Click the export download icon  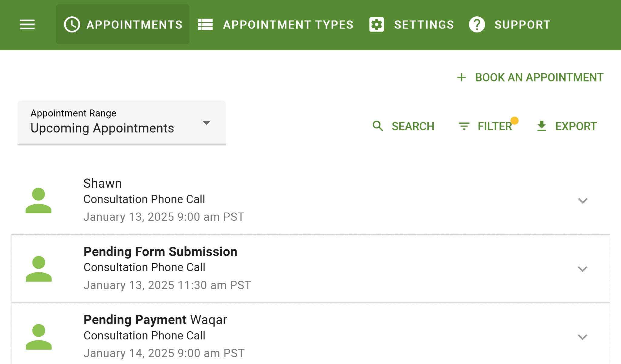point(542,126)
